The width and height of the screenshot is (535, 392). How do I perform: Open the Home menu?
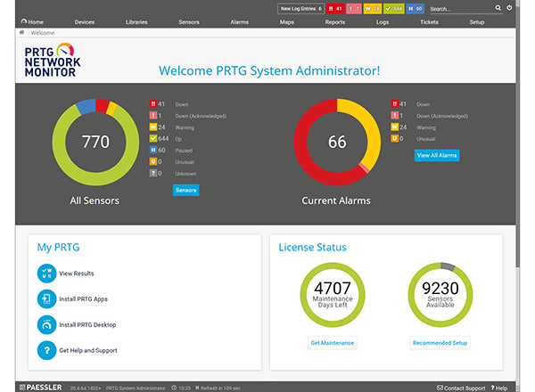pyautogui.click(x=32, y=21)
